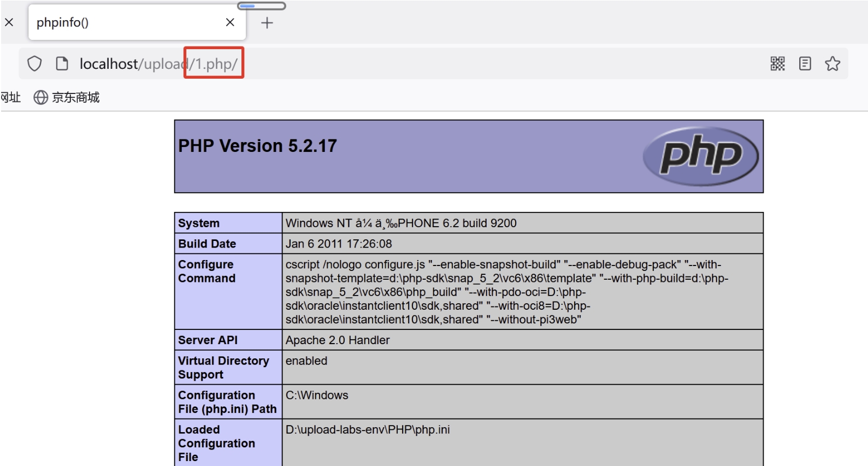Bookmark this page with star icon
Viewport: 868px width, 466px height.
(832, 64)
